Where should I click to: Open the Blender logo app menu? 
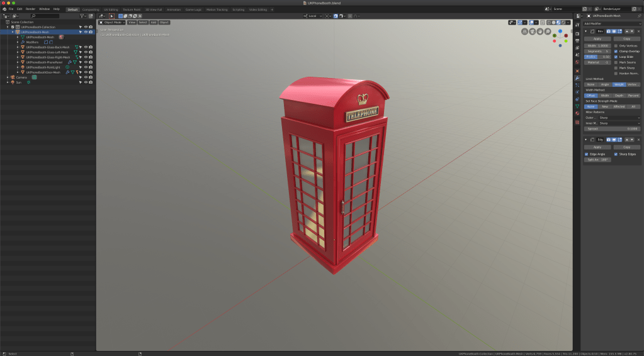point(4,9)
